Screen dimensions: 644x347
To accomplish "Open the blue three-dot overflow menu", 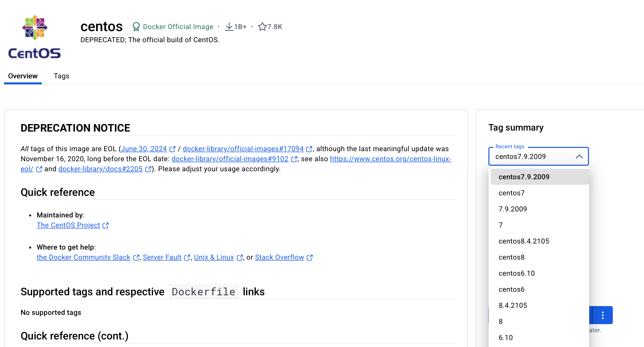I will (x=603, y=315).
